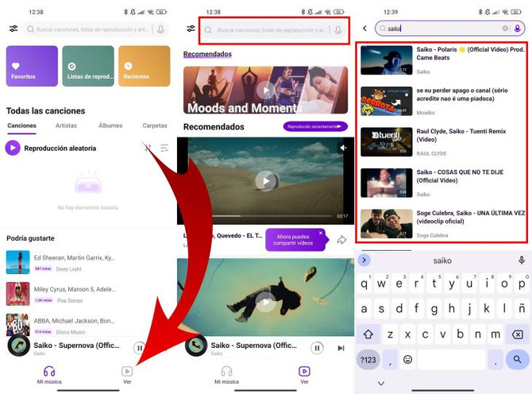This screenshot has width=532, height=394.
Task: Start Reproducción aleatoria shuffle play
Action: click(x=51, y=148)
